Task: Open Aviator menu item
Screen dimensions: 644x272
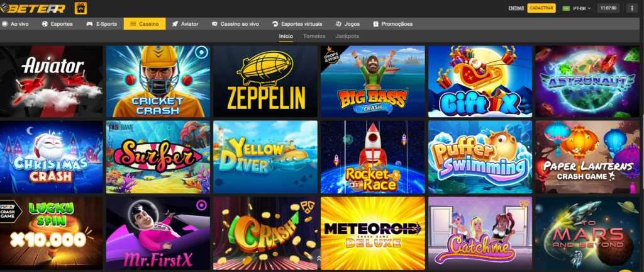Action: [186, 24]
